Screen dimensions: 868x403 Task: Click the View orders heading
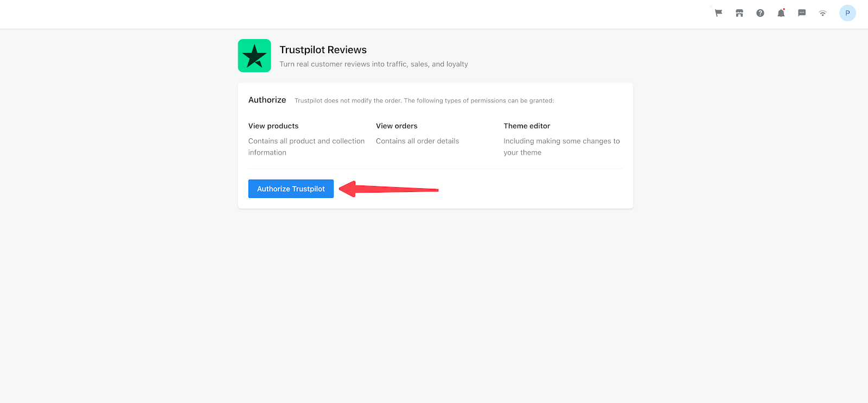tap(397, 126)
